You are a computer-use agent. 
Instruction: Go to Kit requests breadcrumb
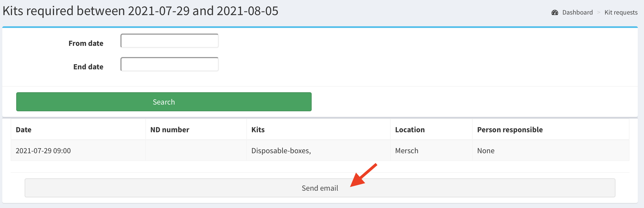(x=621, y=13)
